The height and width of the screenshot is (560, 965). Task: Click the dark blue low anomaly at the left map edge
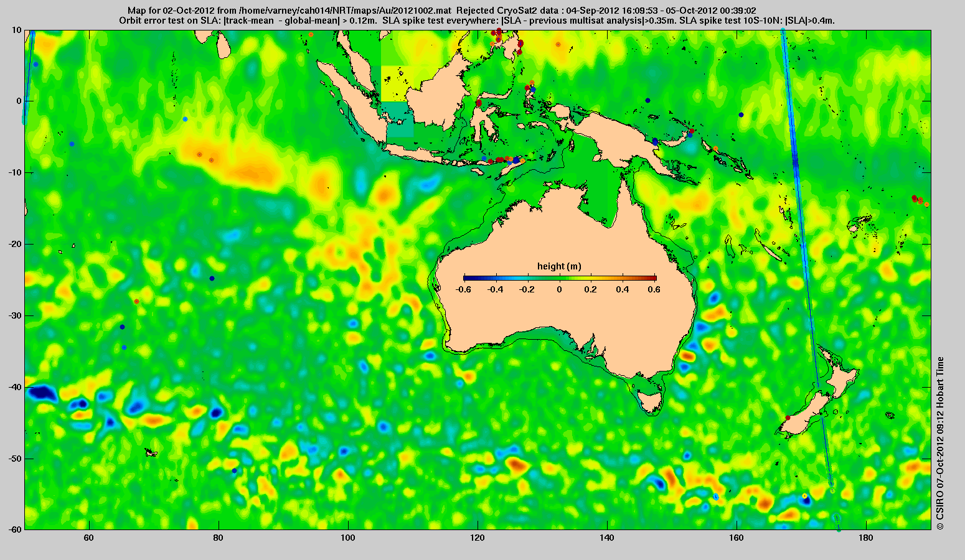41,393
